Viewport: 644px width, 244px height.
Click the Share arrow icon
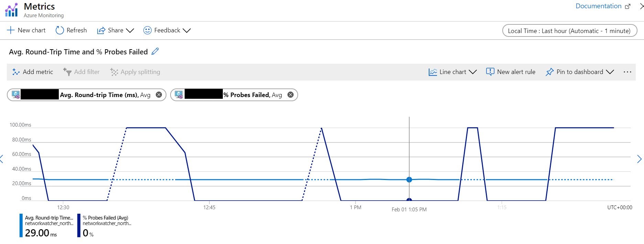(101, 30)
